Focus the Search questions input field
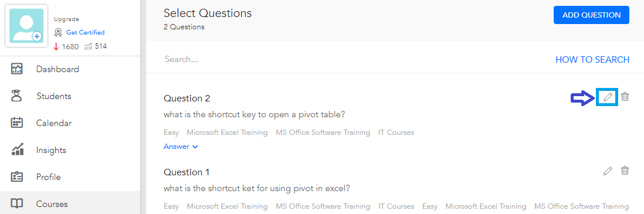 point(353,59)
